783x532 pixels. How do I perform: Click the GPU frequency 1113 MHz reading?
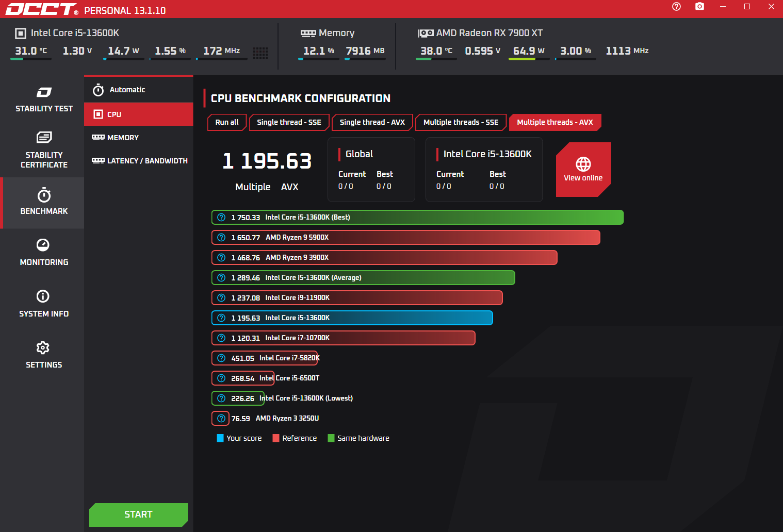pos(627,51)
